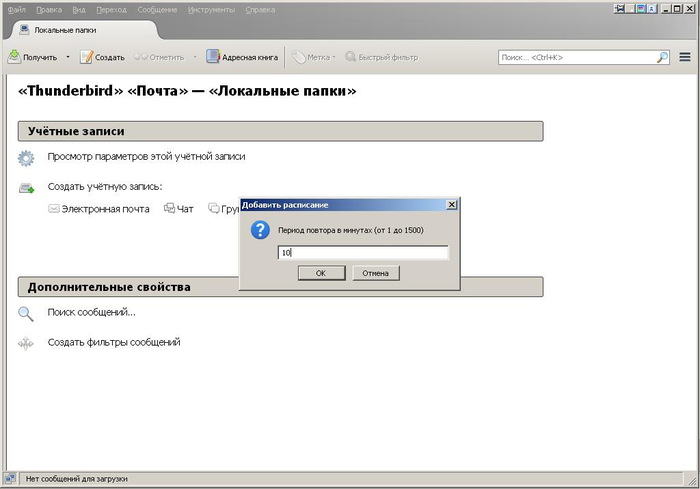This screenshot has height=489, width=700.
Task: Create a Чат account
Action: 179,209
